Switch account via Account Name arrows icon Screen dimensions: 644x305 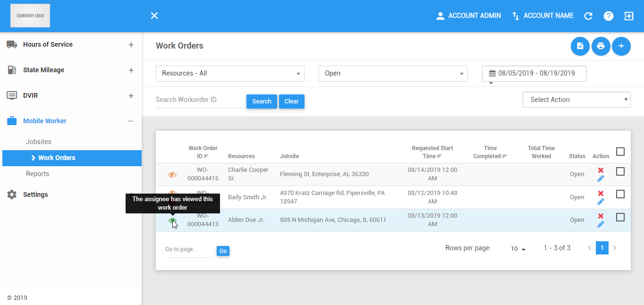[x=516, y=16]
